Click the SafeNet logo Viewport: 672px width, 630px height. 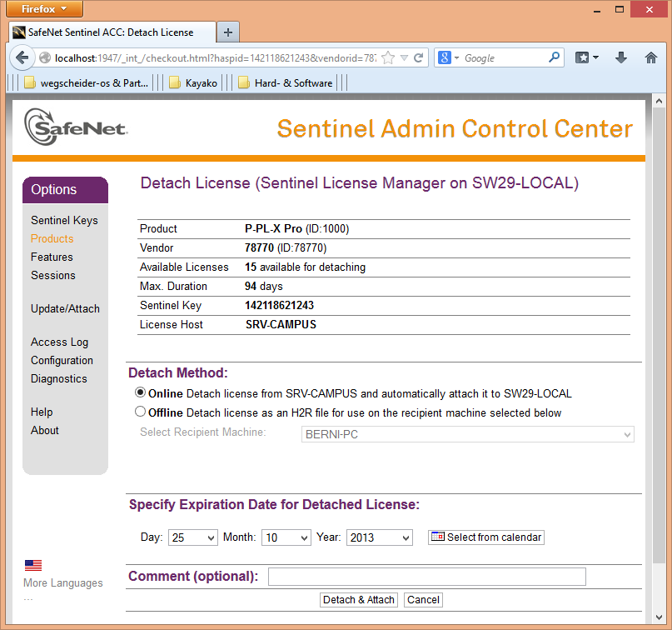tap(76, 127)
